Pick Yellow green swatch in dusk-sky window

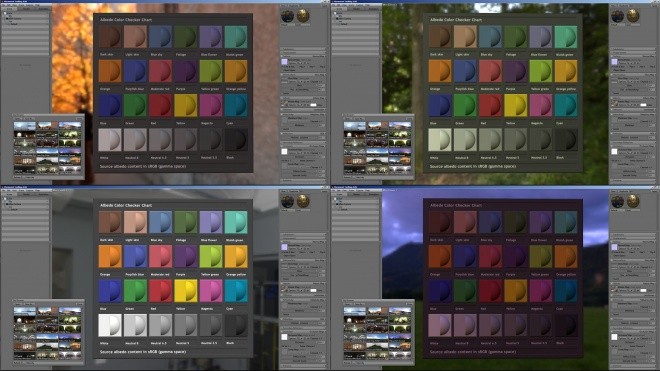click(541, 256)
